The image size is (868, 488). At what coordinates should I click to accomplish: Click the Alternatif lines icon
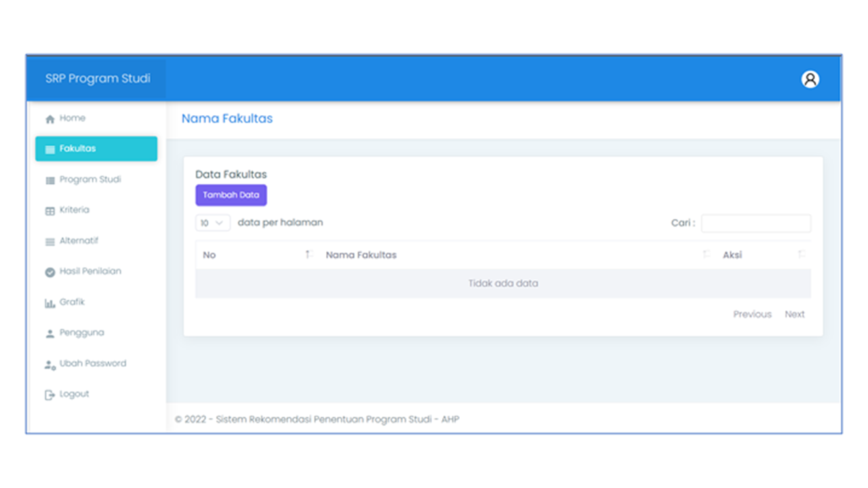click(x=50, y=242)
